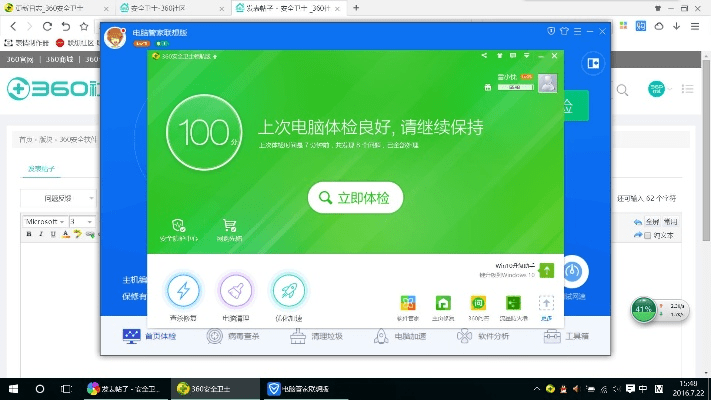Click the dashed 更多 more tools icon
This screenshot has width=711, height=400.
coord(546,302)
